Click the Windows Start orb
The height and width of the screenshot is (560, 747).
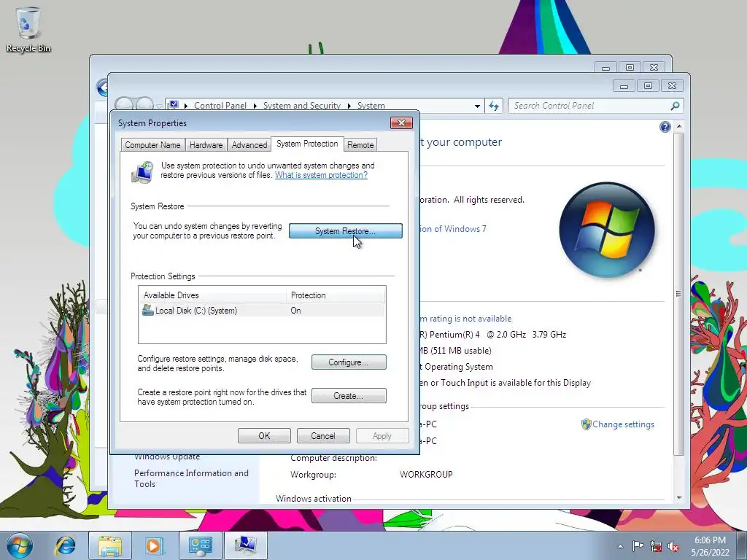[x=20, y=545]
